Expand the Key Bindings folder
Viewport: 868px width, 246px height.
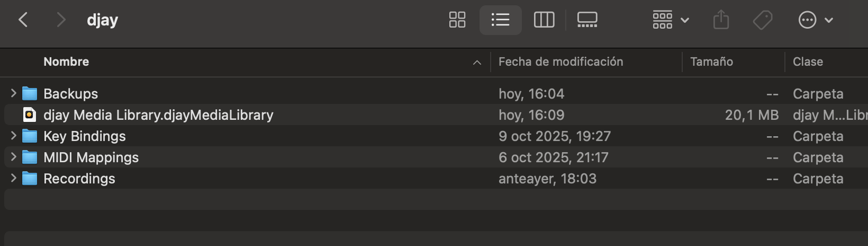coord(14,136)
